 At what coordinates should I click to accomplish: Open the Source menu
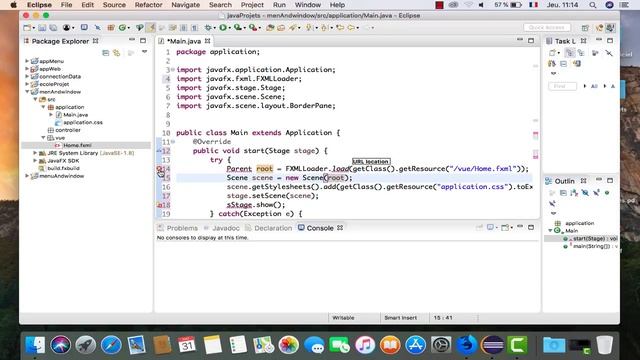coord(114,5)
